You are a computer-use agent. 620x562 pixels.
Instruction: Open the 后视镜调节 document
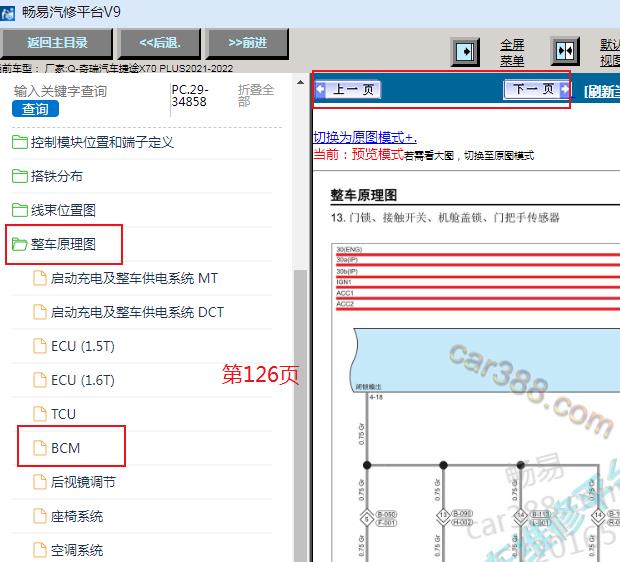pyautogui.click(x=83, y=483)
